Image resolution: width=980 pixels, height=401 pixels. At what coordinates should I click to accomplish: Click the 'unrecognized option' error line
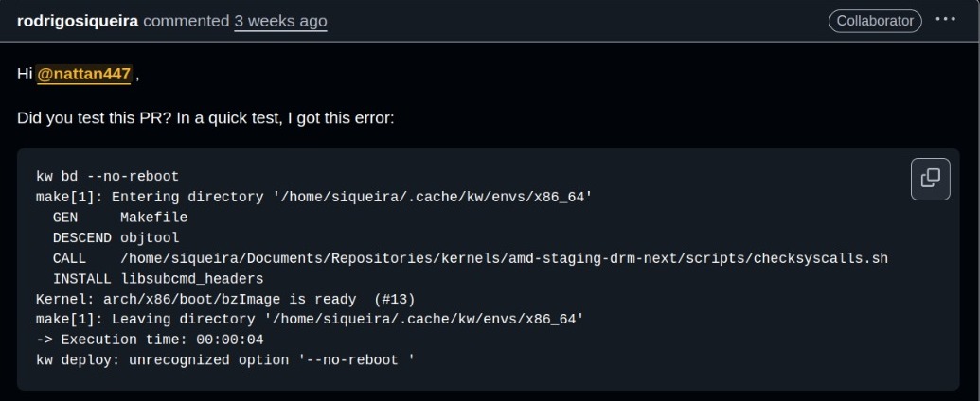[225, 360]
